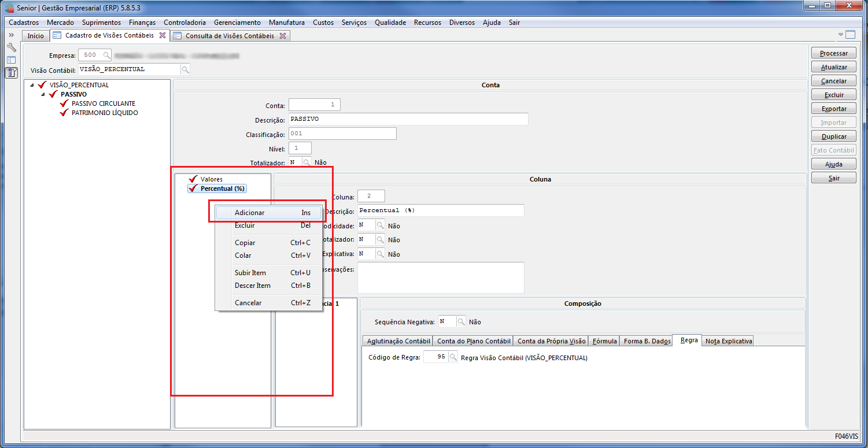Collapse the VISÃO_PERCENTUAL root tree node
Viewport: 868px width, 448px height.
[32, 85]
